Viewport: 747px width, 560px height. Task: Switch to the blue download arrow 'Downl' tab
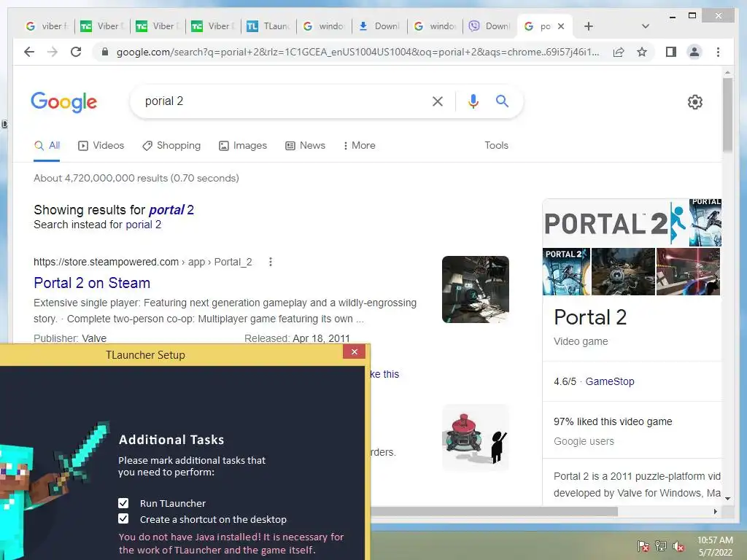(x=379, y=26)
